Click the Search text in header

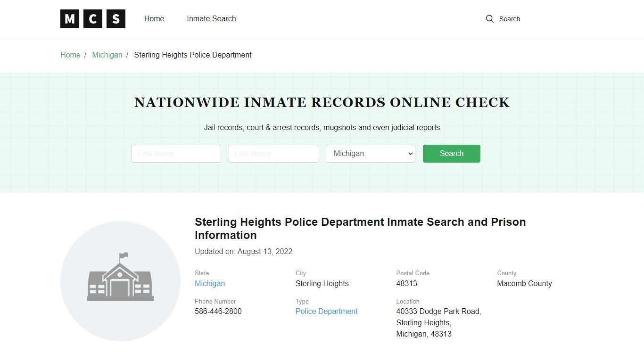tap(510, 19)
